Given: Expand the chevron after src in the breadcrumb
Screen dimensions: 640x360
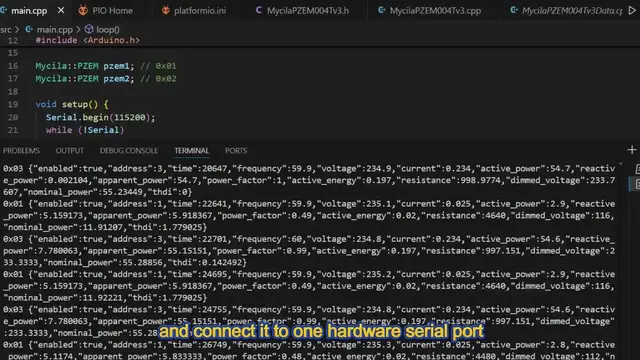Looking at the screenshot, I should click(x=17, y=29).
